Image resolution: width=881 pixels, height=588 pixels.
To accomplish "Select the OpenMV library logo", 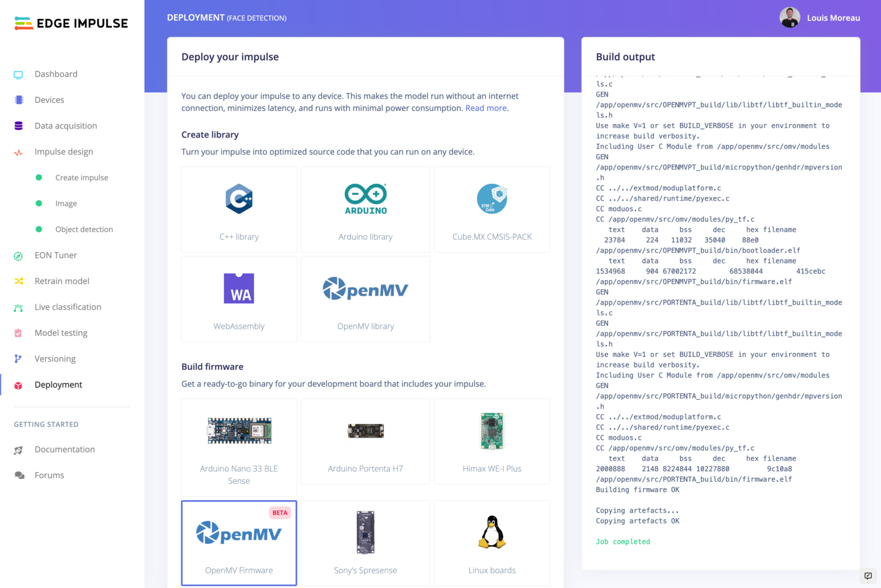I will pos(365,288).
